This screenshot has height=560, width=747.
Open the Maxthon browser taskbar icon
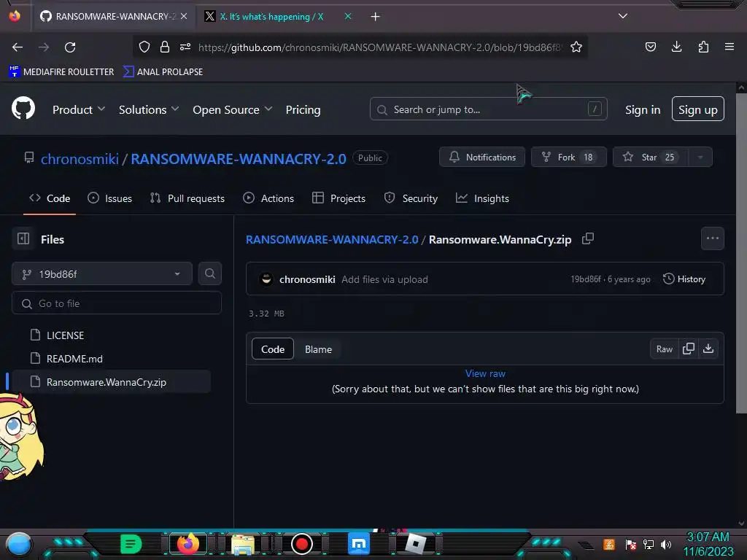point(359,544)
